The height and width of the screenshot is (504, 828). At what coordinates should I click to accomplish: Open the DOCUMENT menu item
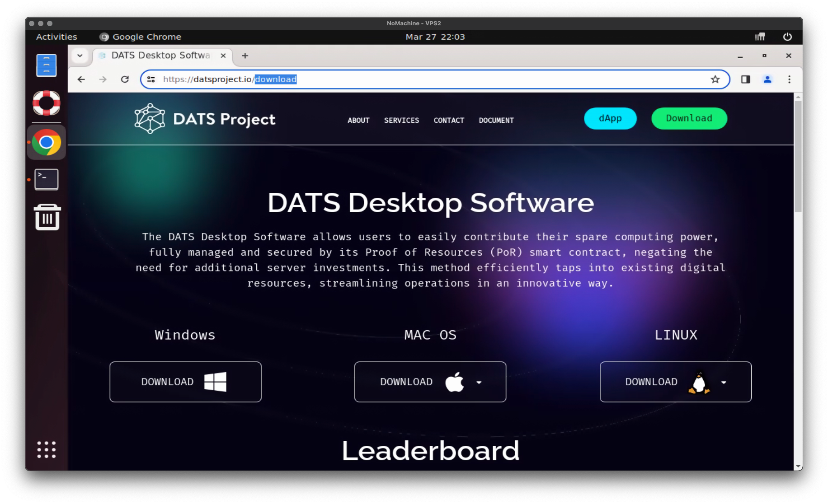[496, 121]
